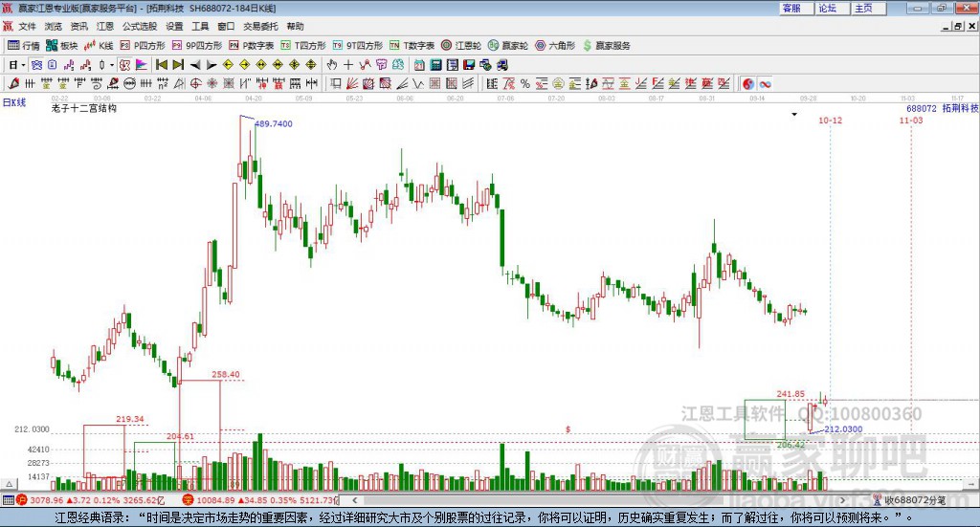Click the 258.40 price label
The width and height of the screenshot is (980, 527).
pos(226,375)
